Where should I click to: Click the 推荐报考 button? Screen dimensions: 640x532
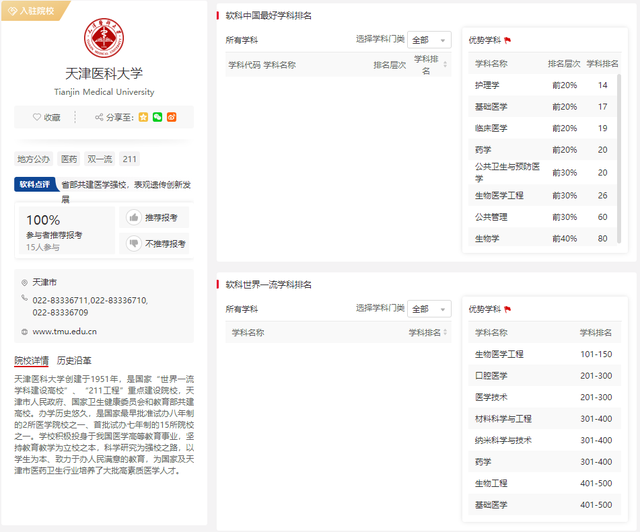154,218
